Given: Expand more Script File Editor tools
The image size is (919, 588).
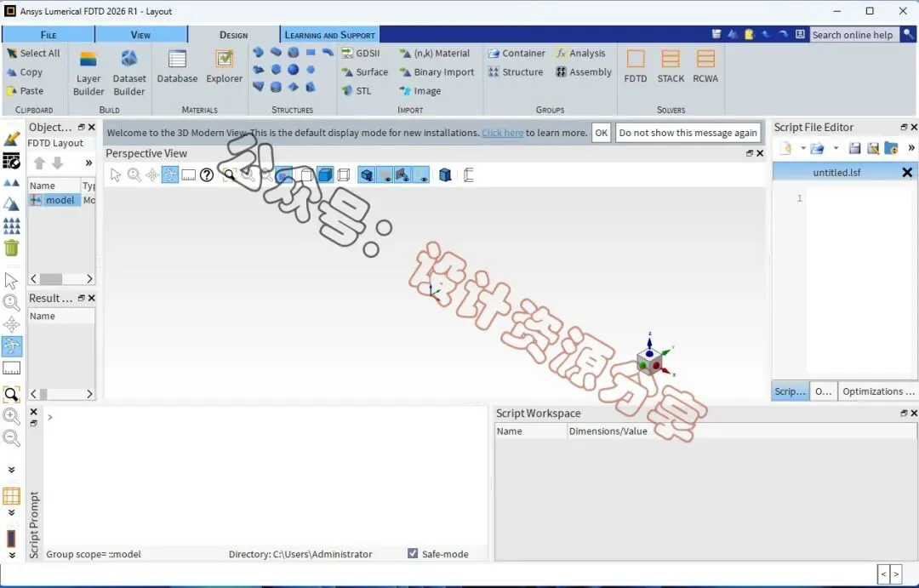Looking at the screenshot, I should point(910,148).
